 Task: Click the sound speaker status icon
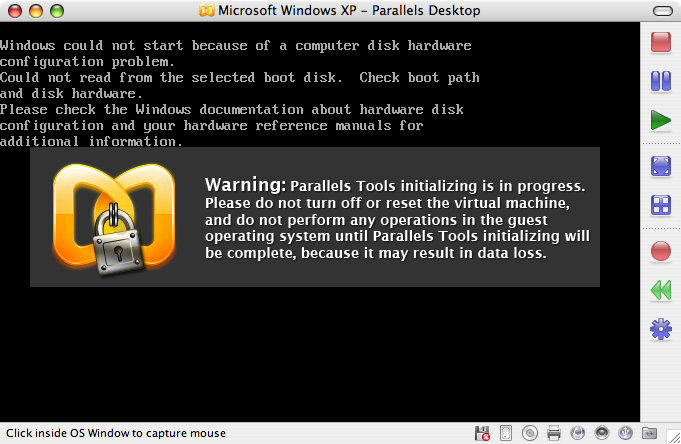coord(602,433)
